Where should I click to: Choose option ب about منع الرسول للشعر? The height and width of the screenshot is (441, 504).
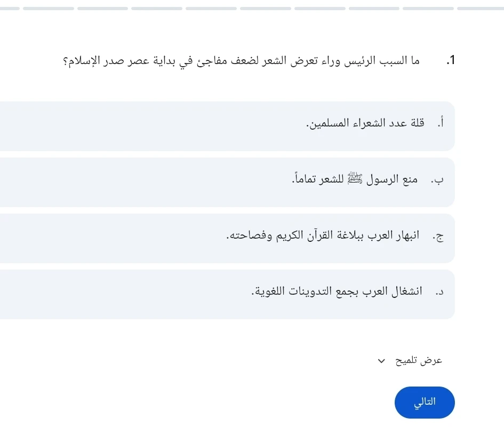coord(228,182)
